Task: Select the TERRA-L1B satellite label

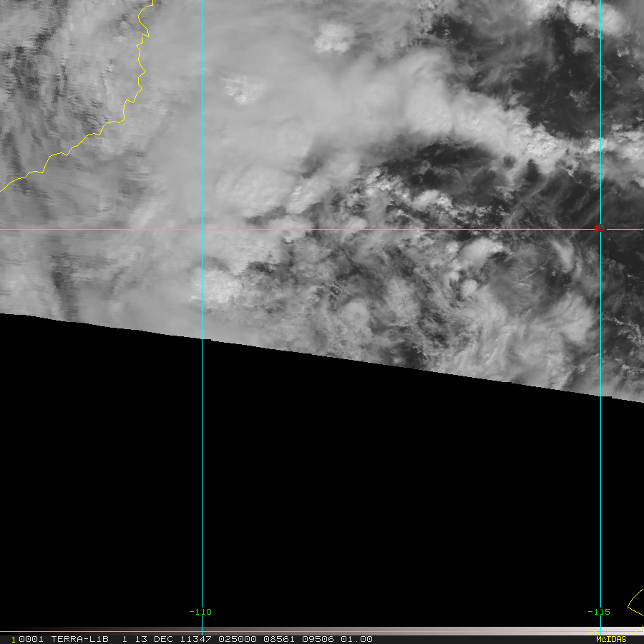Action: tap(79, 639)
